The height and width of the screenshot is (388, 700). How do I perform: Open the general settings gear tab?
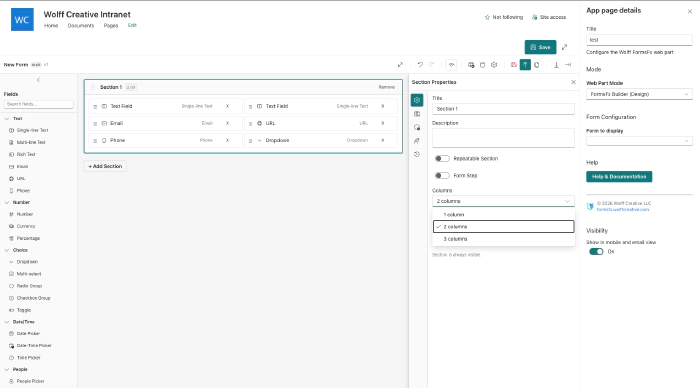[x=417, y=100]
